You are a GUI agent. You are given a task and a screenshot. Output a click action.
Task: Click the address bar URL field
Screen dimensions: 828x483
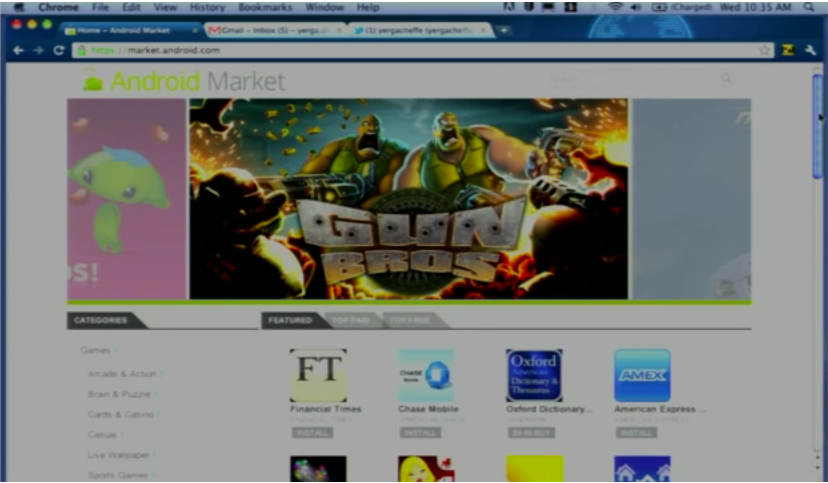pyautogui.click(x=400, y=50)
